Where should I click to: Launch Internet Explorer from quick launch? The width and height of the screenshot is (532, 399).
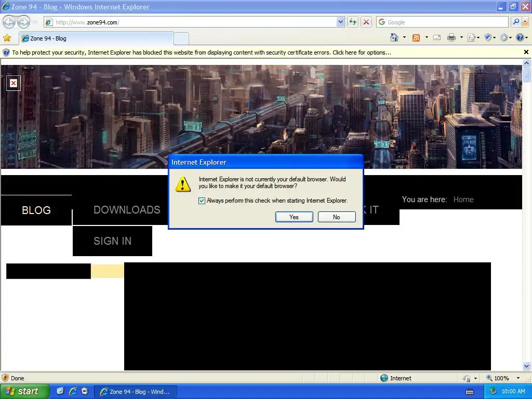(x=73, y=391)
